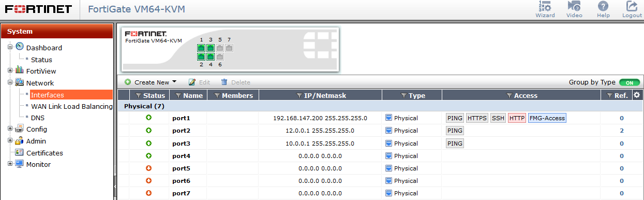Collapse the Network tree node
The image size is (644, 200).
tap(10, 82)
